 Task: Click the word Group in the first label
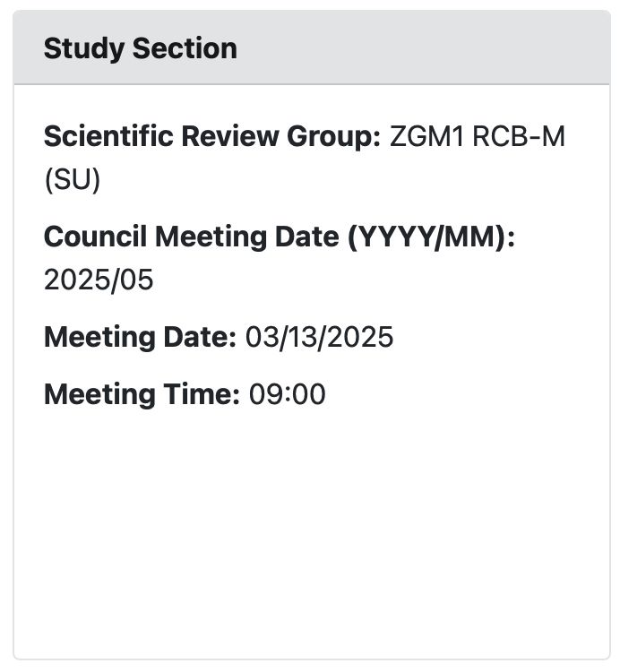(x=333, y=138)
